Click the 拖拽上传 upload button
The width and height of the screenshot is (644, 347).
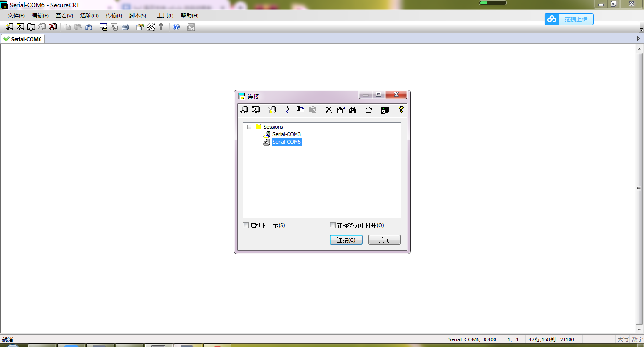click(569, 19)
